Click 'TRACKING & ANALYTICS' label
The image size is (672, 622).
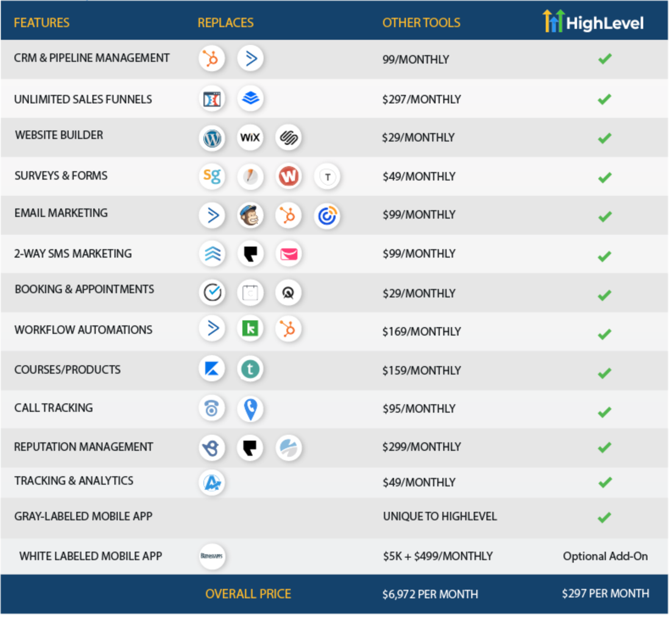[x=74, y=481]
